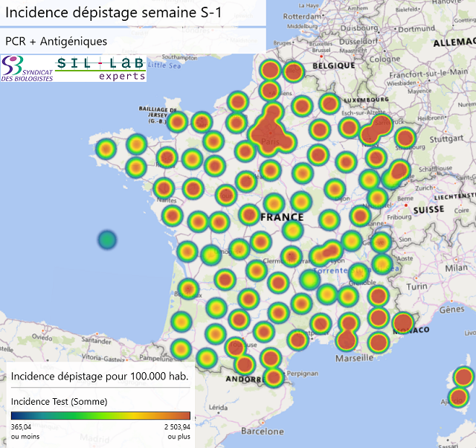Select the westernmost Brittany heat point
The height and width of the screenshot is (448, 476).
coord(106,149)
